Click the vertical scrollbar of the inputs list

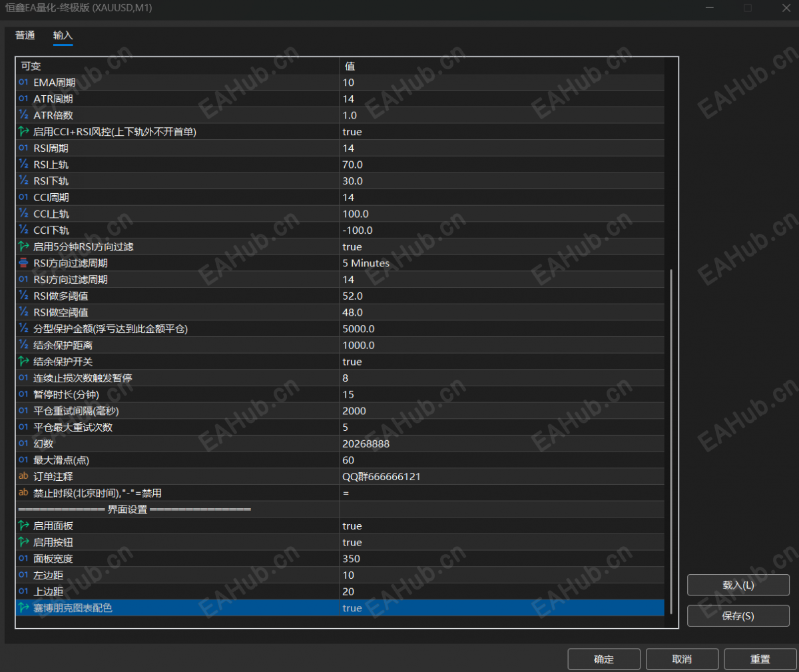coord(671,441)
